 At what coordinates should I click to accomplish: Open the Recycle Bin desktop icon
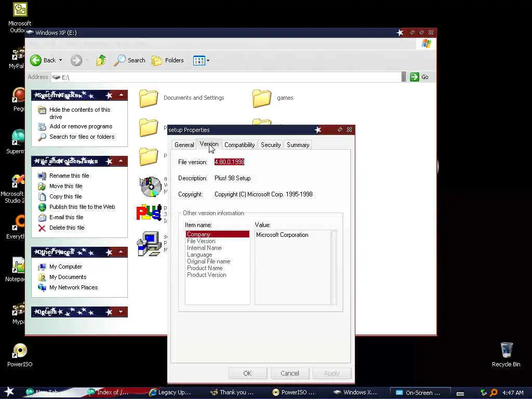[x=506, y=355]
